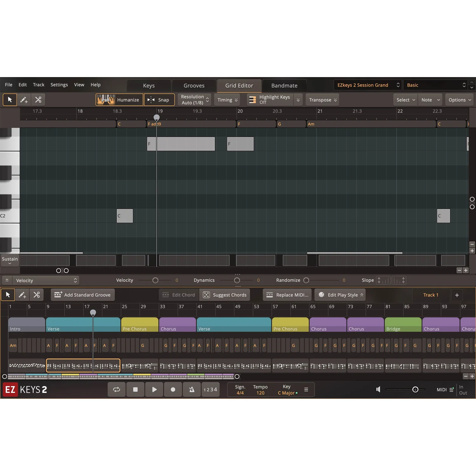The width and height of the screenshot is (476, 476).
Task: Open the Options dropdown menu
Action: (x=459, y=100)
